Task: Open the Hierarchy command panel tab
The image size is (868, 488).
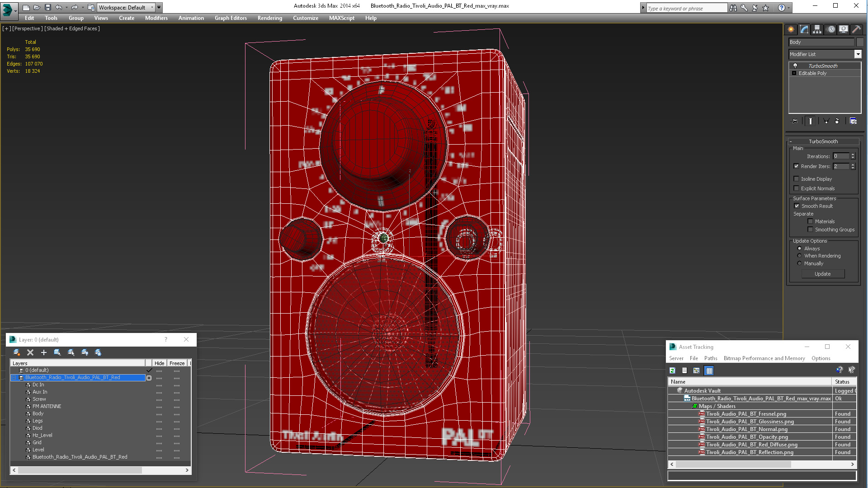Action: [x=817, y=29]
